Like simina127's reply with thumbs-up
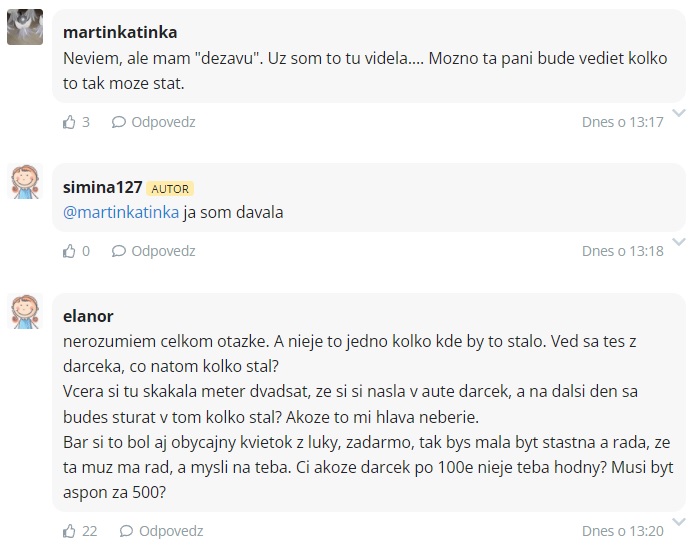Viewport: 697px width, 557px height. 69,251
